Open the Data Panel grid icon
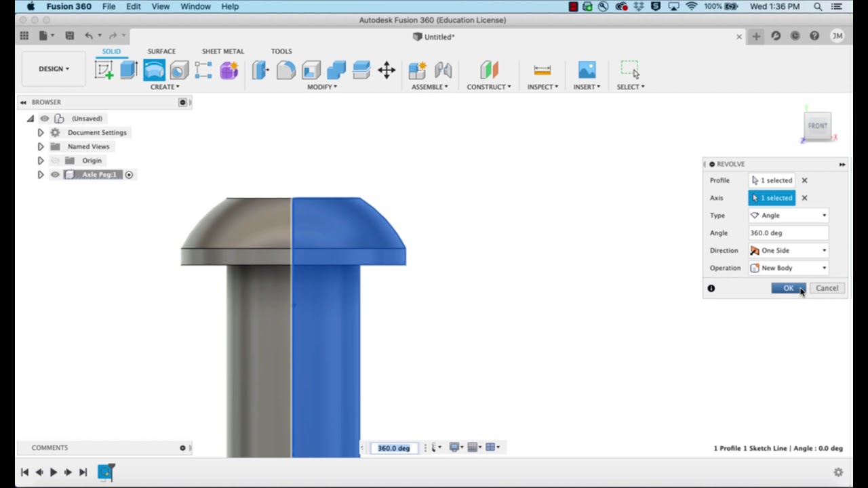The width and height of the screenshot is (868, 488). (24, 36)
